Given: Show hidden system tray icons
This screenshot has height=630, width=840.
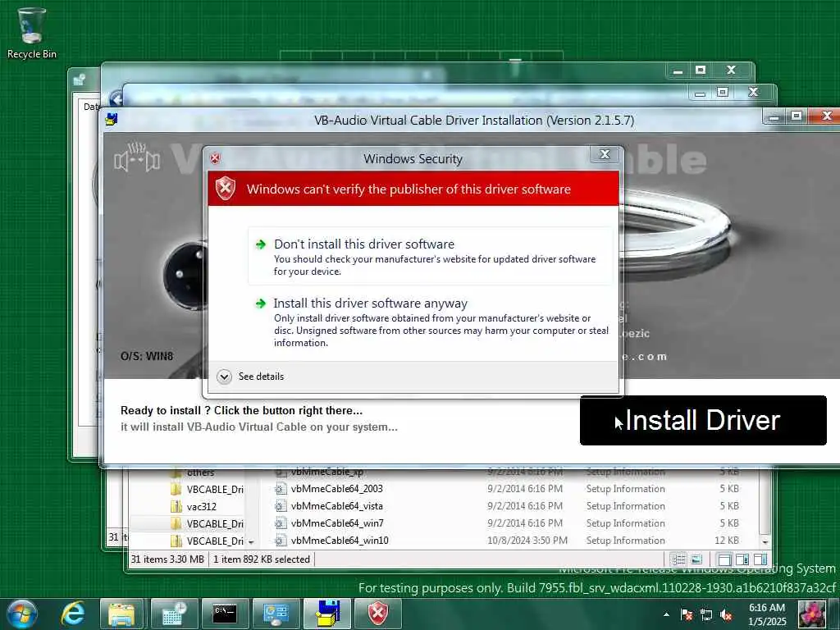Looking at the screenshot, I should [666, 614].
